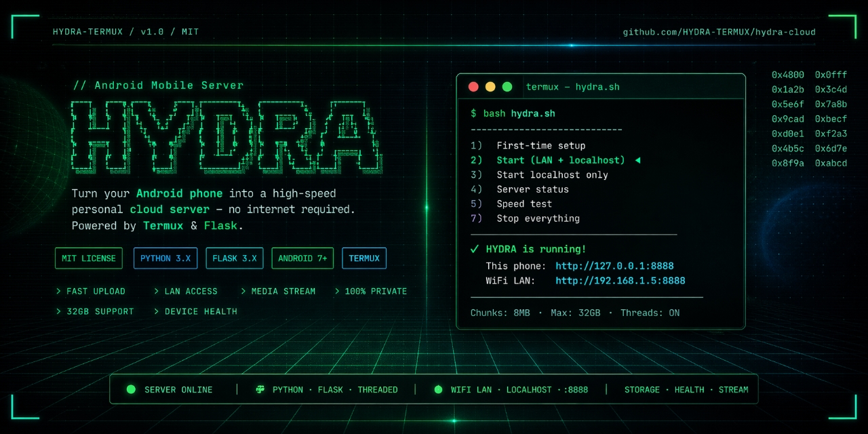Click the ANDROID 7+ badge
The image size is (868, 434).
point(302,258)
